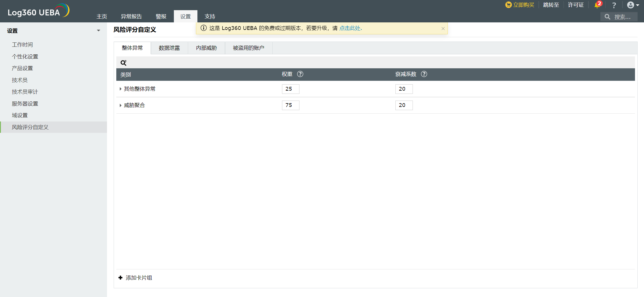Screen dimensions: 644x297
Task: Click the Log360 UEBA logo
Action: (38, 11)
